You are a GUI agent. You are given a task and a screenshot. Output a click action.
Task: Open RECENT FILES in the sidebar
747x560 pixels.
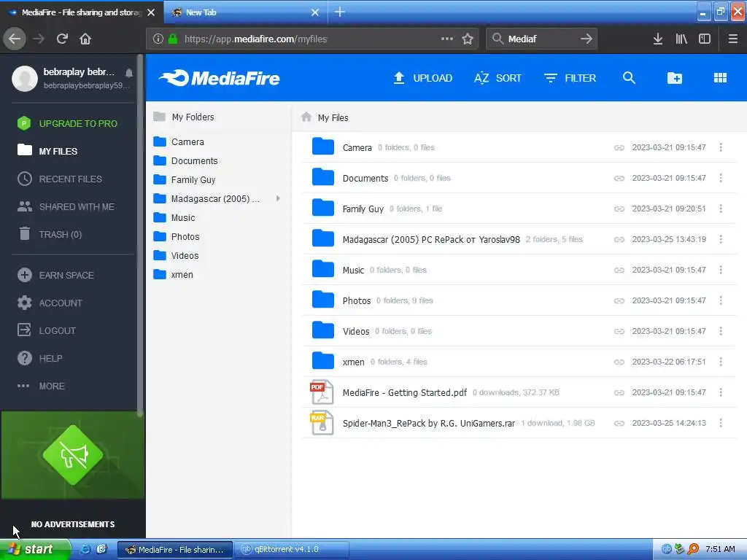click(60, 179)
